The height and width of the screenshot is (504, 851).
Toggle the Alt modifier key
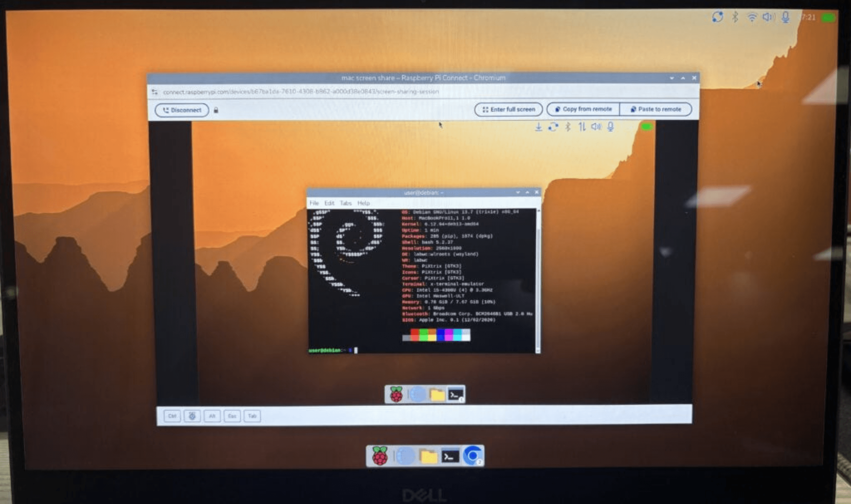coord(212,416)
